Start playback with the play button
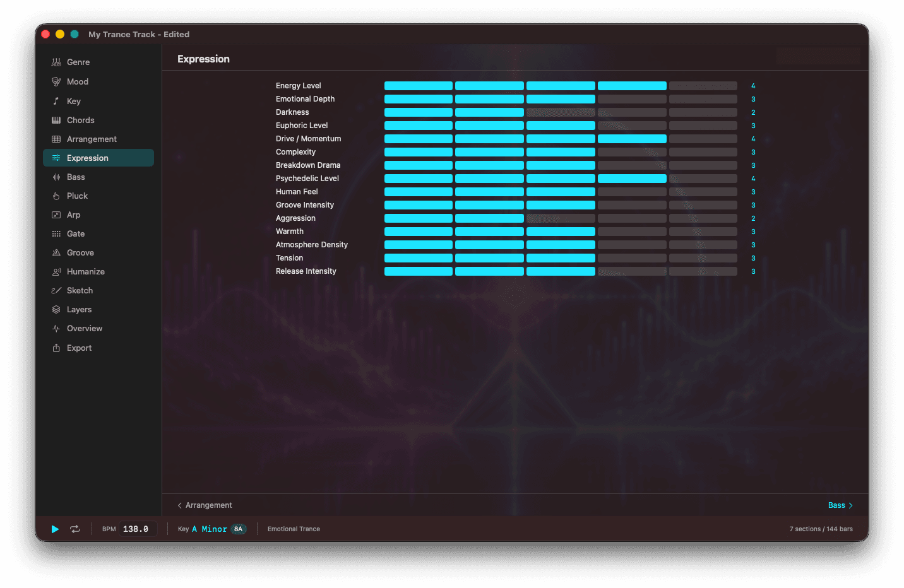The width and height of the screenshot is (904, 588). tap(55, 529)
